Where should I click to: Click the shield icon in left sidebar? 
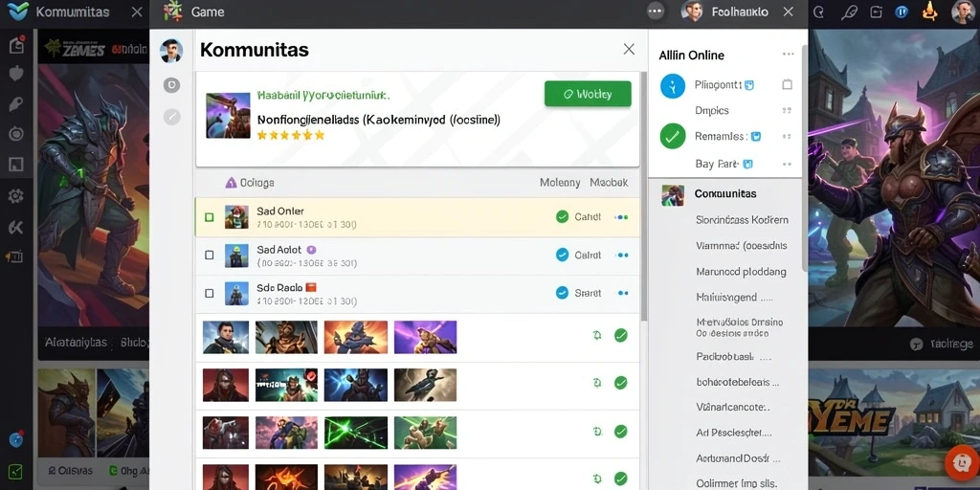click(x=15, y=74)
